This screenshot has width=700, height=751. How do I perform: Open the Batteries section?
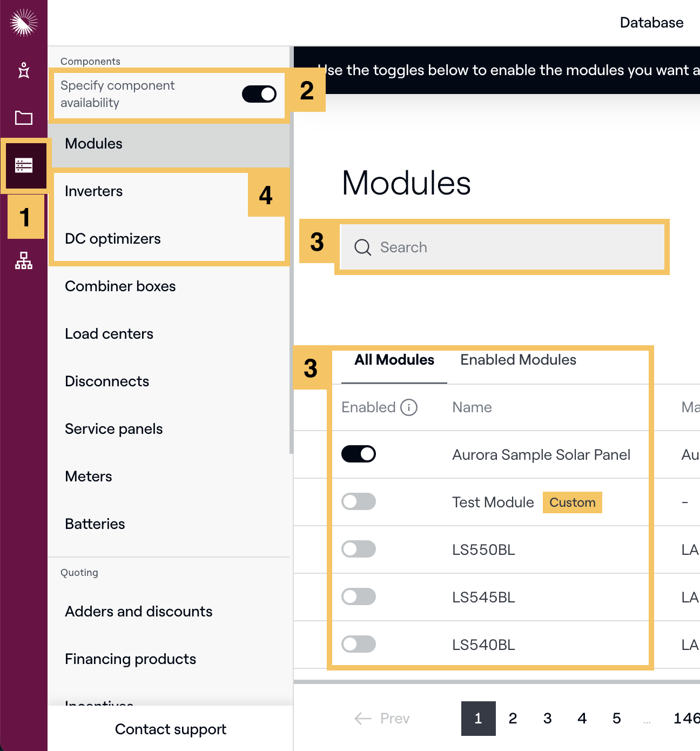95,524
